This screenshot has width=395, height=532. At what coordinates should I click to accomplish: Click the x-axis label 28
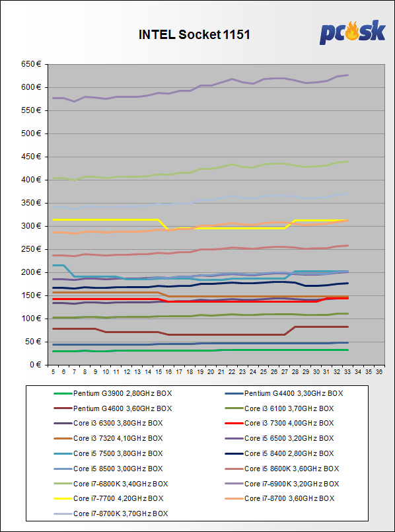click(x=295, y=372)
